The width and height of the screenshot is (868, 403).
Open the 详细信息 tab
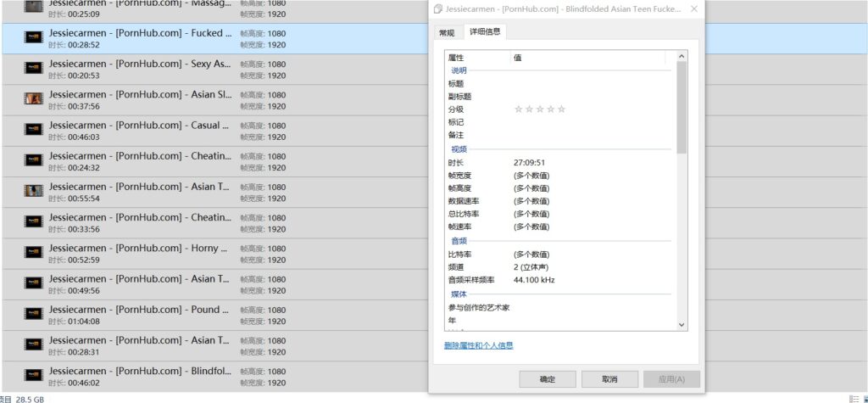pos(485,31)
